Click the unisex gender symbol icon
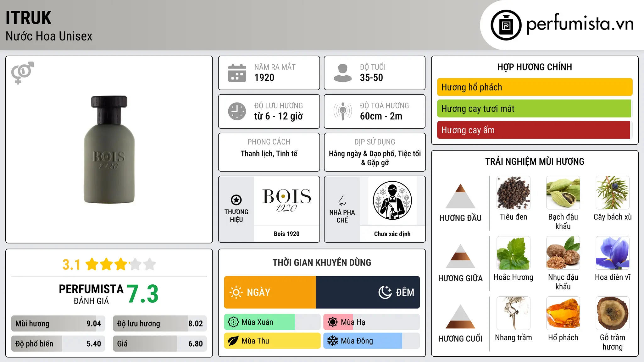Image resolution: width=644 pixels, height=362 pixels. [x=22, y=73]
